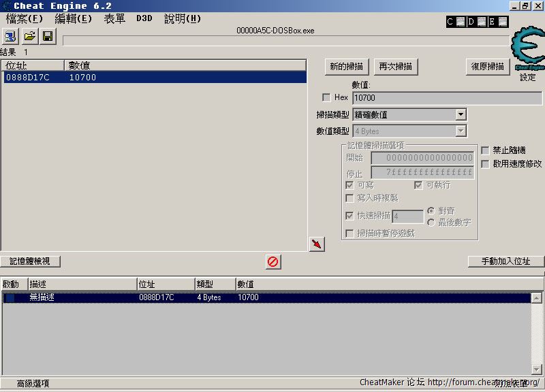This screenshot has height=392, width=545.
Task: Click the open folder icon in toolbar
Action: click(29, 36)
